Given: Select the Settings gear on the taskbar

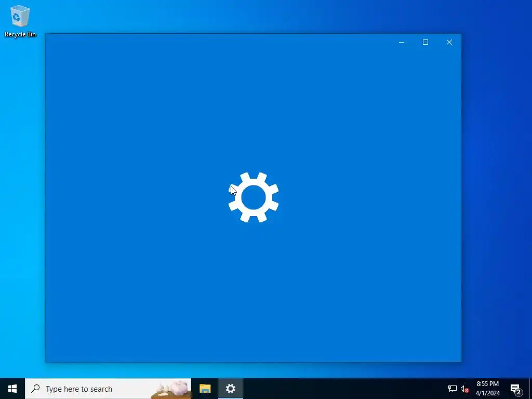Looking at the screenshot, I should point(230,389).
